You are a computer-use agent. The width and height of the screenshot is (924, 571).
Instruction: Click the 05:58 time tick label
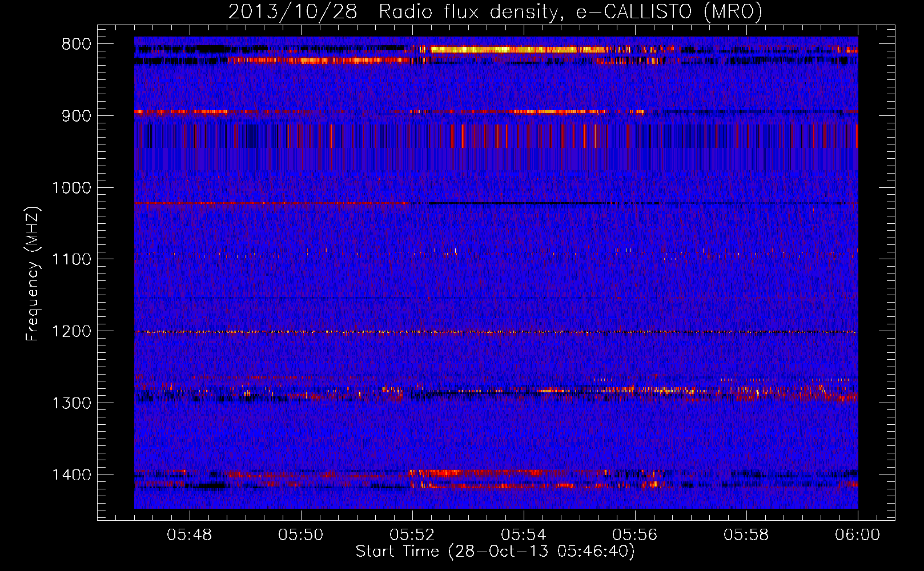click(x=746, y=535)
